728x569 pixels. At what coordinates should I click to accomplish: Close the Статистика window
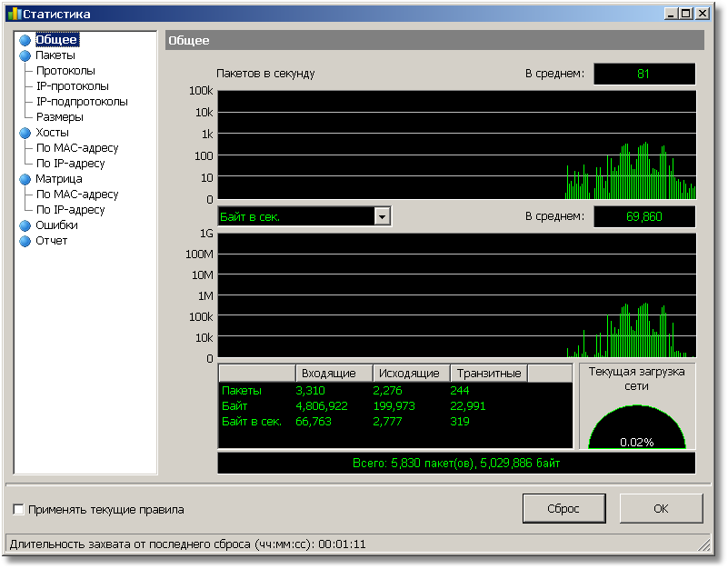click(703, 14)
